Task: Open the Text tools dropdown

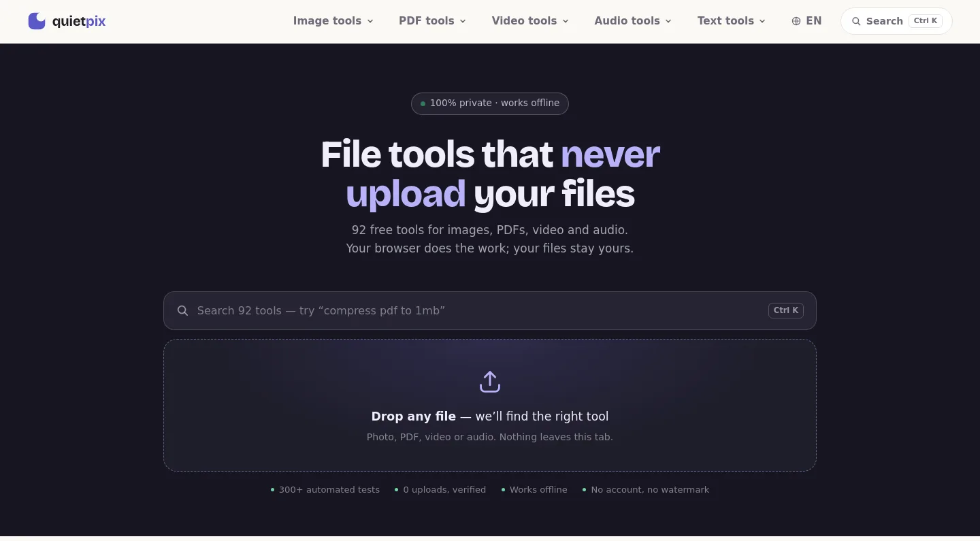Action: [732, 21]
